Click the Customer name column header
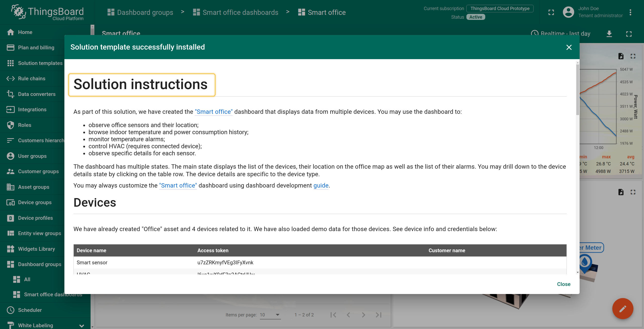 [x=447, y=250]
